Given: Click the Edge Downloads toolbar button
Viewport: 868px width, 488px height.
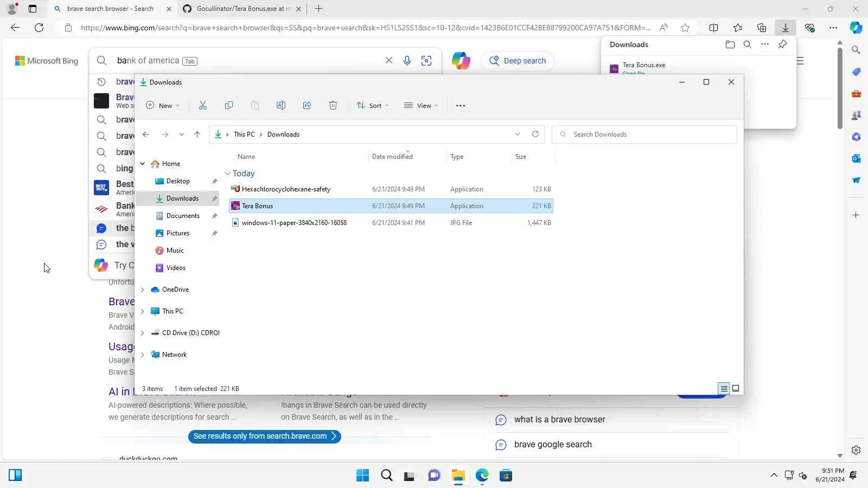Looking at the screenshot, I should click(x=786, y=28).
